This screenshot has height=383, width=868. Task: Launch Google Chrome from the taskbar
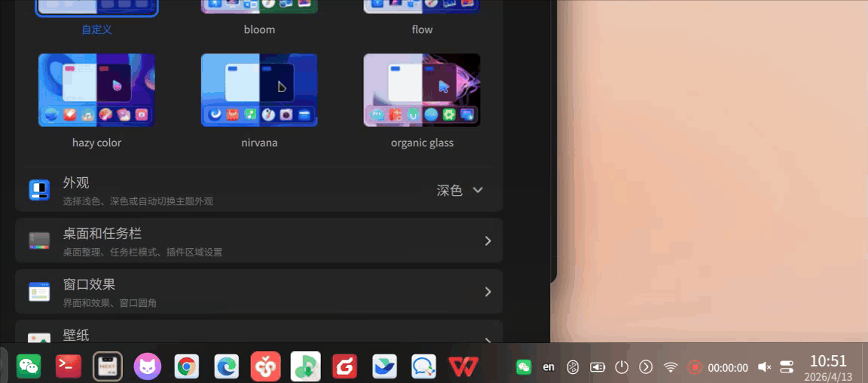tap(187, 366)
